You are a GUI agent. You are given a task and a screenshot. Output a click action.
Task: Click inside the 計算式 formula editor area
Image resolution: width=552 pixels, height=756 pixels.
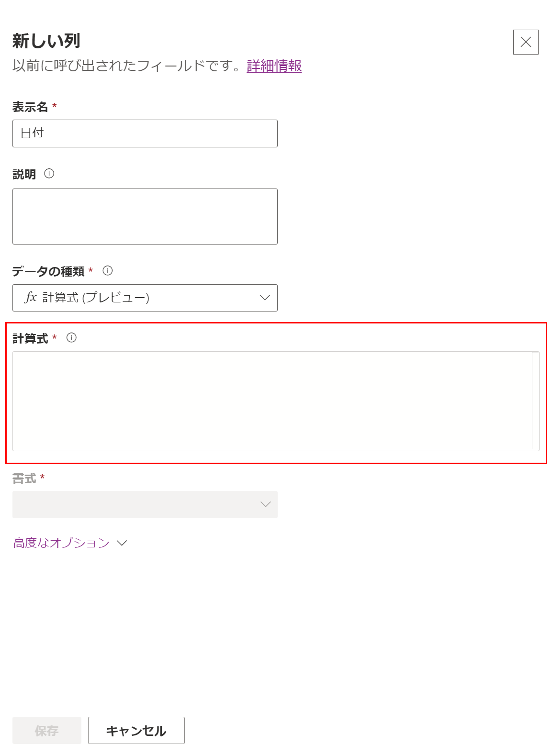(272, 401)
